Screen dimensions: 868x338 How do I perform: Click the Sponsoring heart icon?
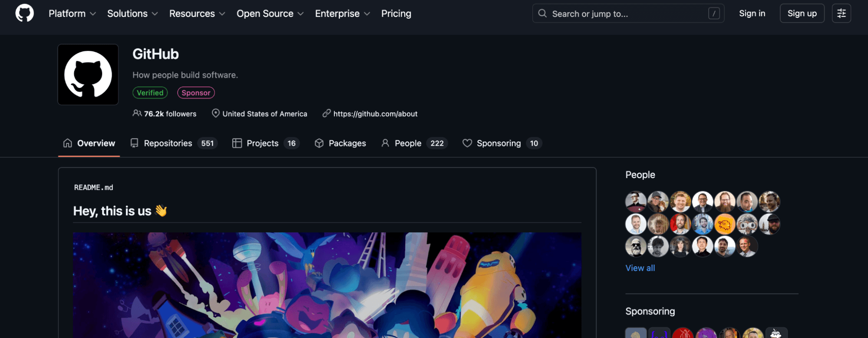(467, 143)
